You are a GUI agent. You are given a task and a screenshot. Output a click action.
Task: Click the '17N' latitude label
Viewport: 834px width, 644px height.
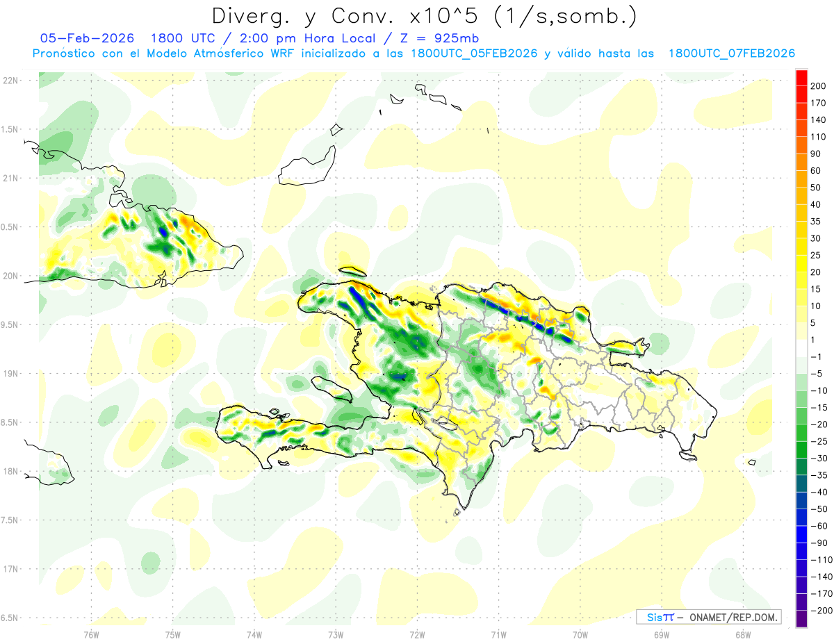point(10,569)
